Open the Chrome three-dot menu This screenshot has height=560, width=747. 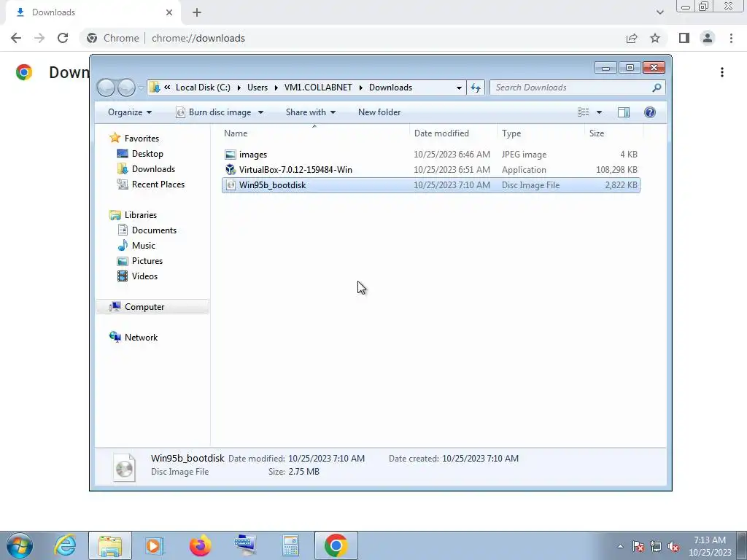click(x=731, y=38)
